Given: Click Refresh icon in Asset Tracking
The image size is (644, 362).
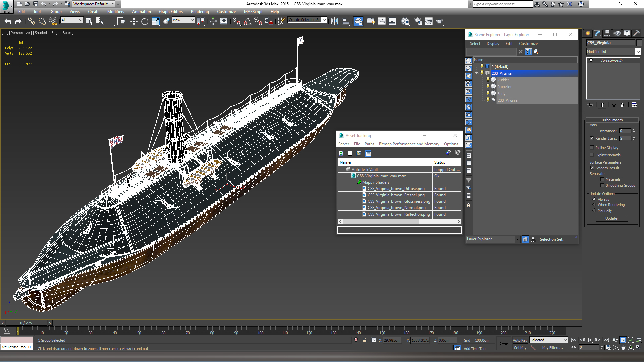Looking at the screenshot, I should 341,153.
